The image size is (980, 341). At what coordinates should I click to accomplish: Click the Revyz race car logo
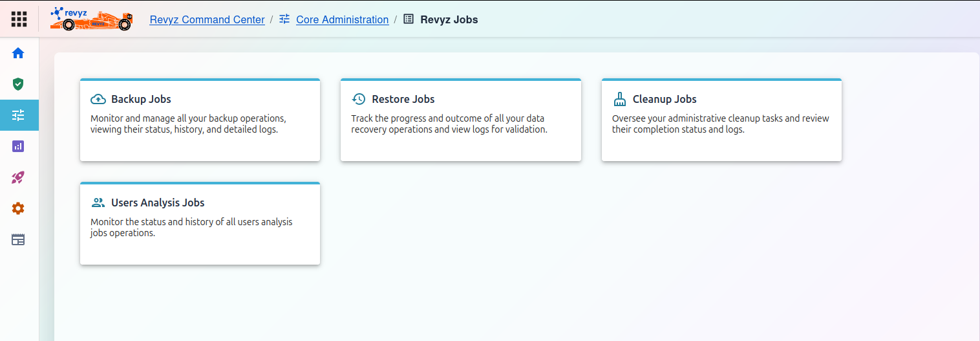(91, 19)
